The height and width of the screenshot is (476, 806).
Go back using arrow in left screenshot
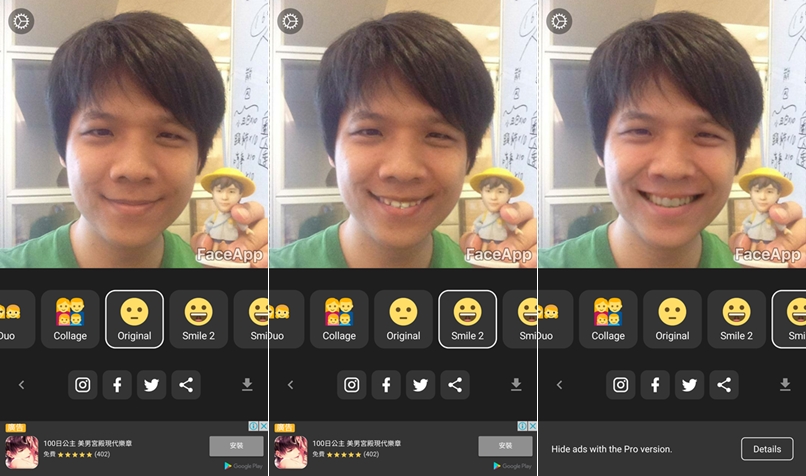coord(22,385)
